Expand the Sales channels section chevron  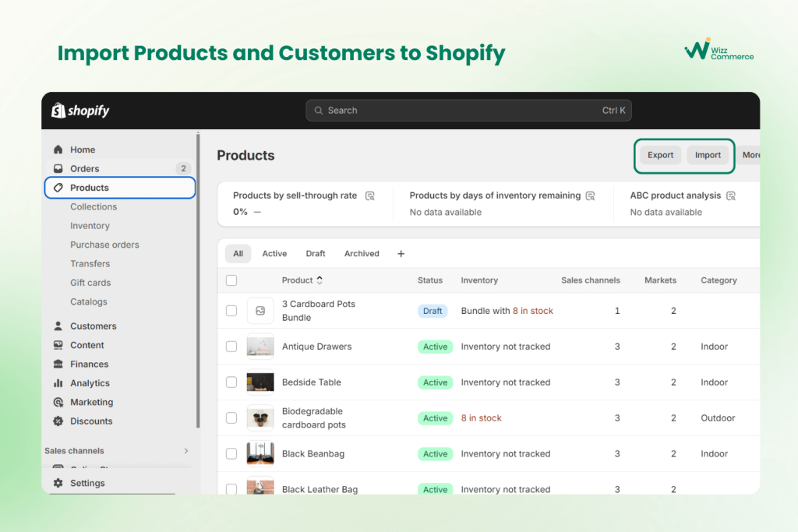click(x=186, y=451)
